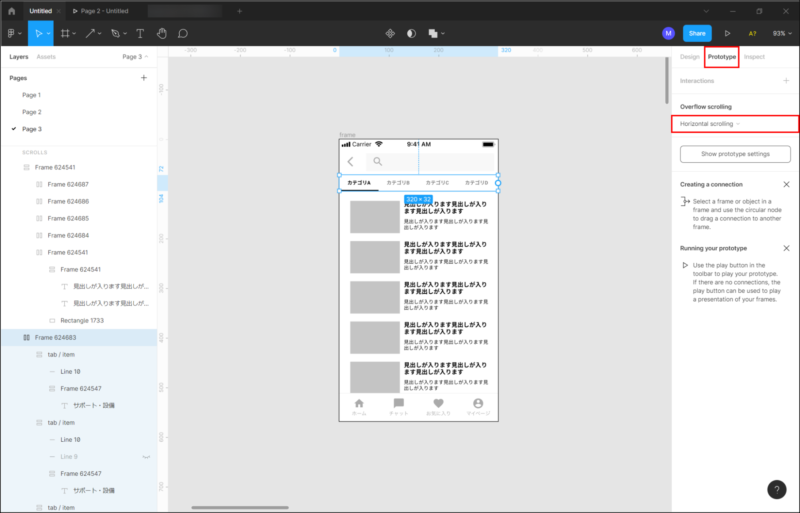
Task: Select the Move tool
Action: click(x=38, y=33)
